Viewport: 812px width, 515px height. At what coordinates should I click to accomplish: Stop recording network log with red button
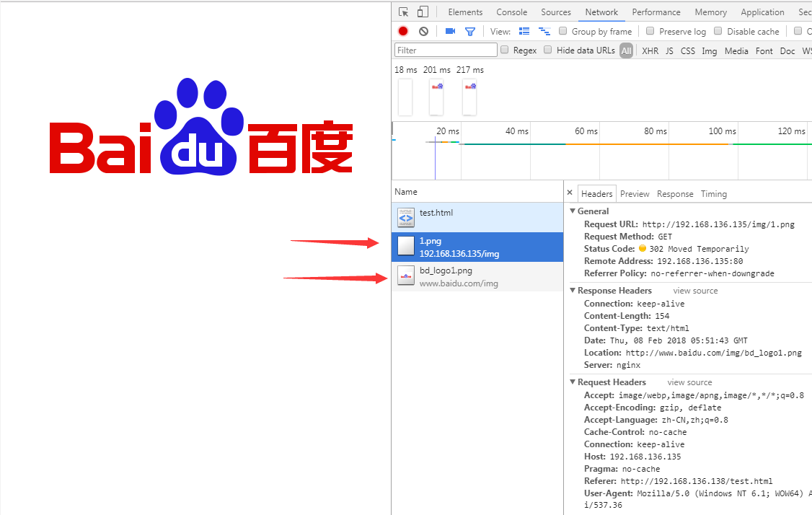pos(403,31)
